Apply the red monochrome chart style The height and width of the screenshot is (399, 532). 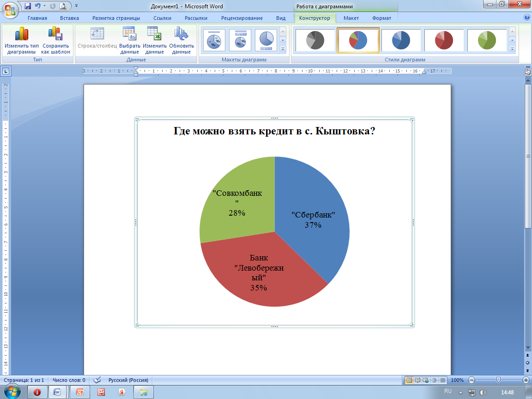pyautogui.click(x=444, y=40)
